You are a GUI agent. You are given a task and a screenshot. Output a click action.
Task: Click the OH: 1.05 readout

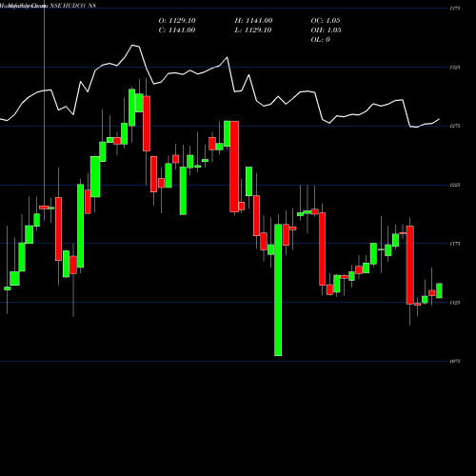coord(326,30)
